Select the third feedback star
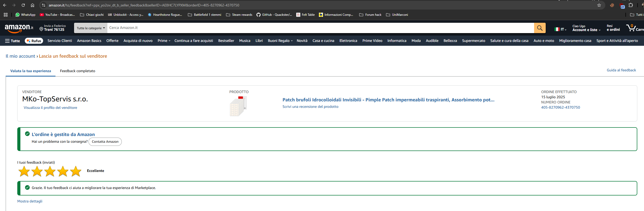This screenshot has height=211, width=644. 50,171
